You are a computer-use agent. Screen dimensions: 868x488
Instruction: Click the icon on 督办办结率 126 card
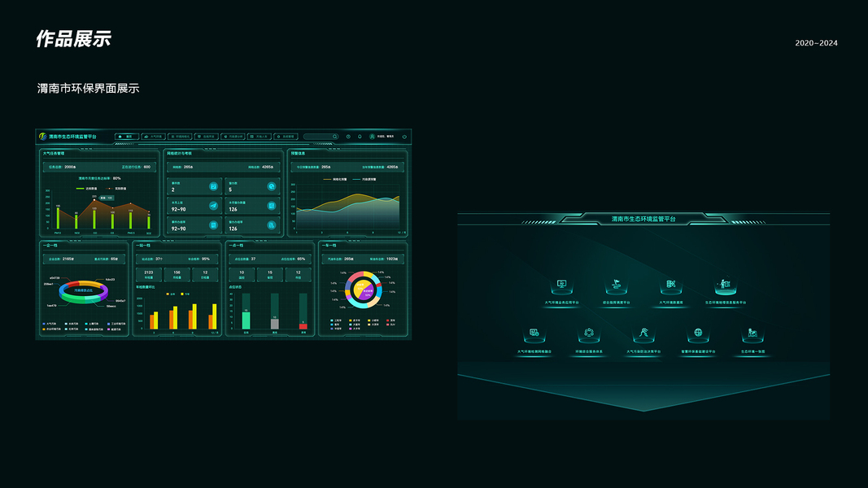[x=271, y=225]
